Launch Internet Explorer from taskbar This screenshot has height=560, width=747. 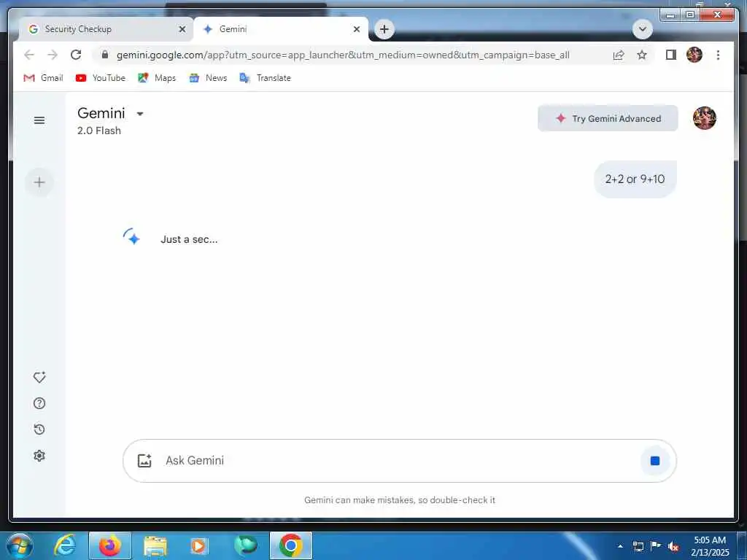[64, 545]
